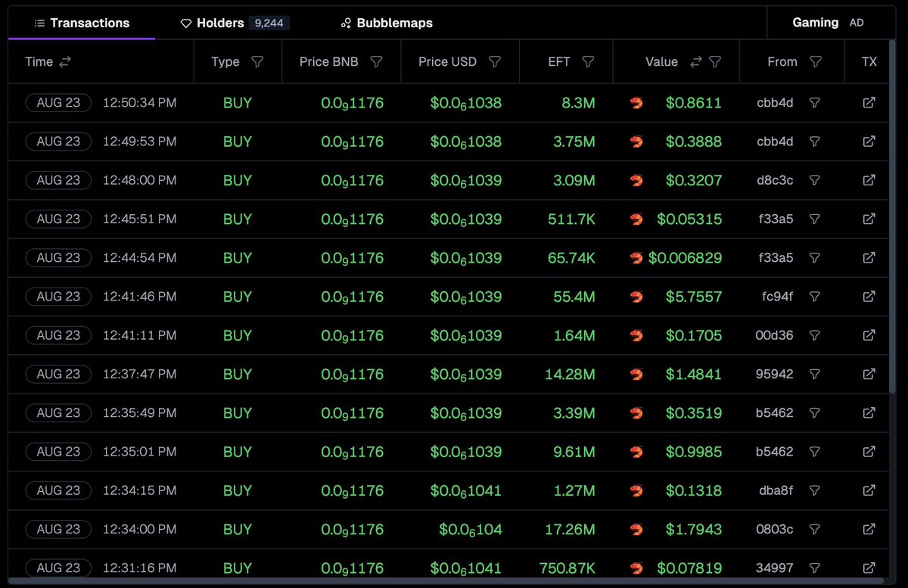Click the 55.4M EFT amount

click(x=574, y=297)
